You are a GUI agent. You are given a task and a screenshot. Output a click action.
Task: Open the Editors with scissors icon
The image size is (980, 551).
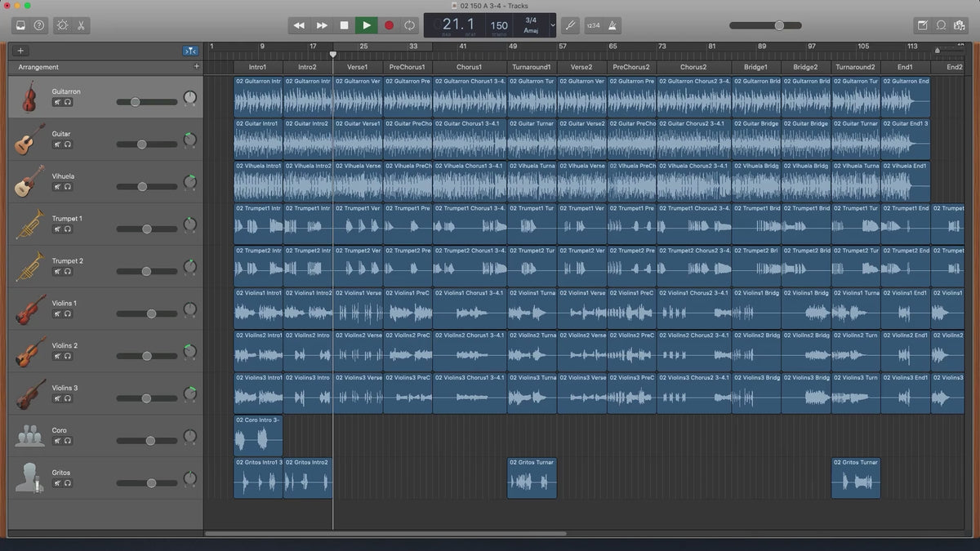82,25
